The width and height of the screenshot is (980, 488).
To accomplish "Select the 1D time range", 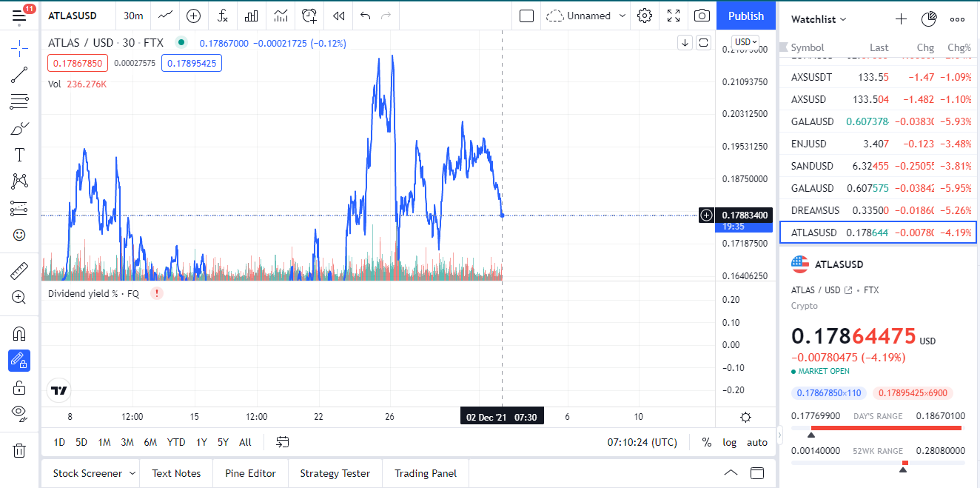I will click(x=59, y=442).
